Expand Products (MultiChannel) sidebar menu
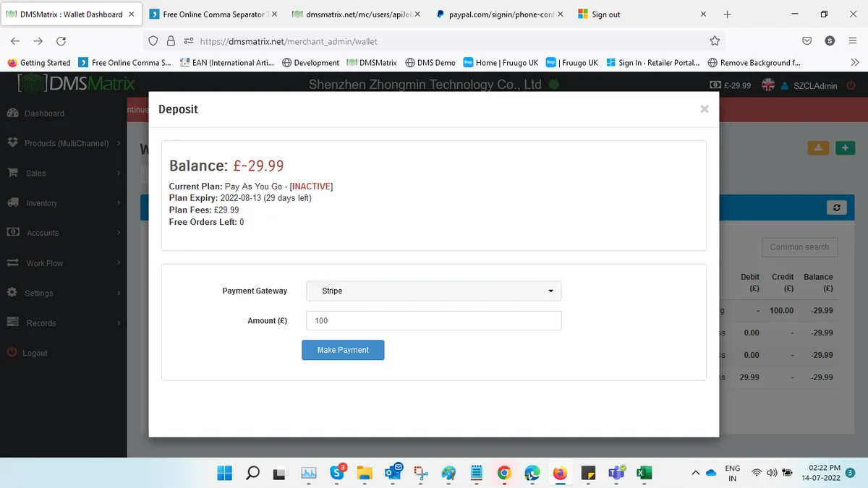 pyautogui.click(x=64, y=143)
